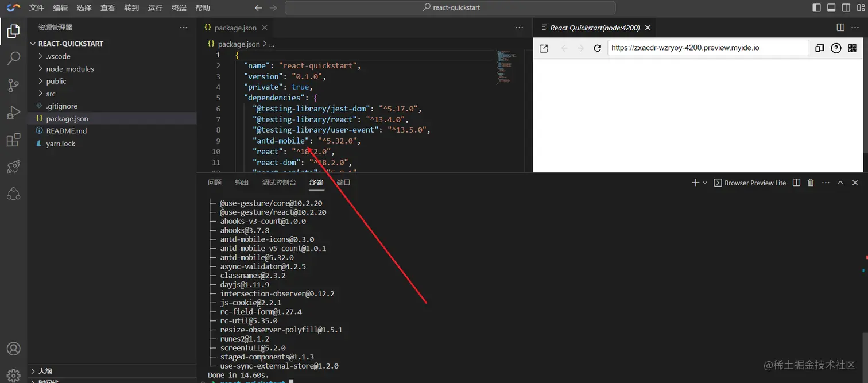Switch to the 端口 panel tab
This screenshot has height=383, width=868.
(343, 183)
